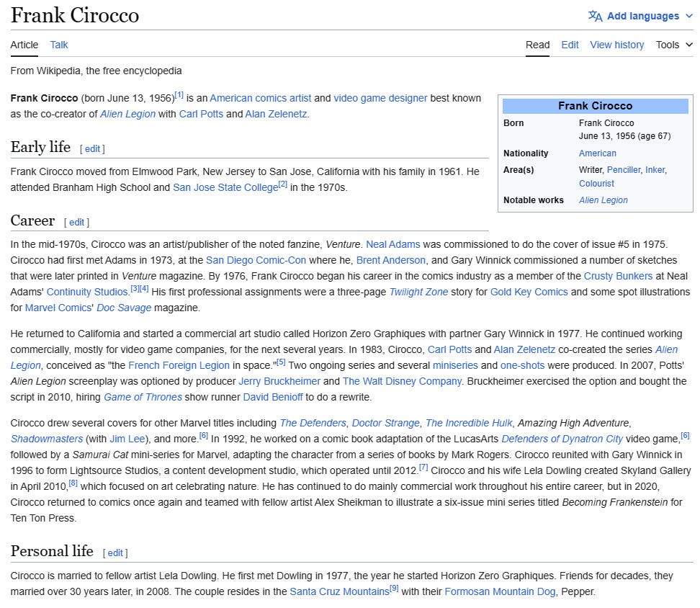Open Defenders of Dynatron City link
Screen dimensions: 700x608
pyautogui.click(x=562, y=439)
